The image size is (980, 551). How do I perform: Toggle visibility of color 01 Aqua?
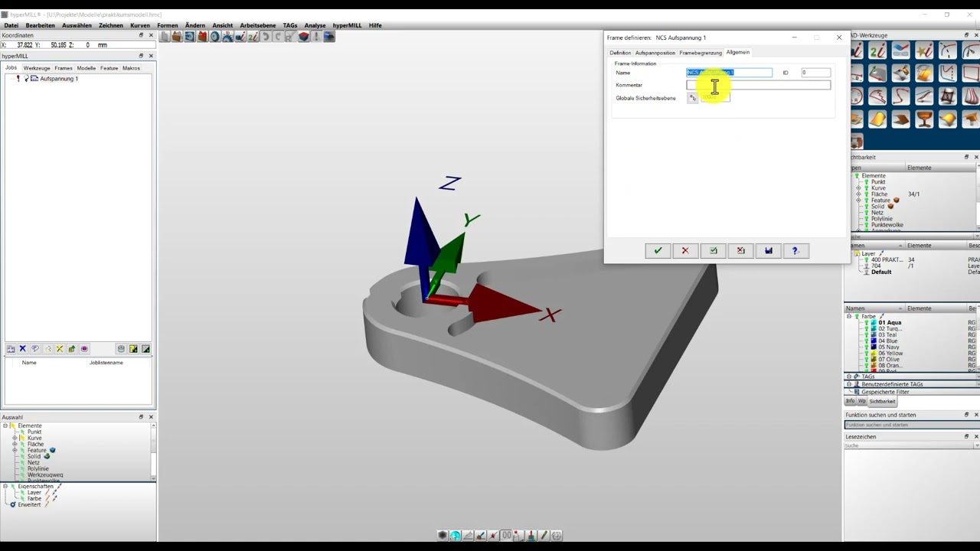[x=867, y=323]
